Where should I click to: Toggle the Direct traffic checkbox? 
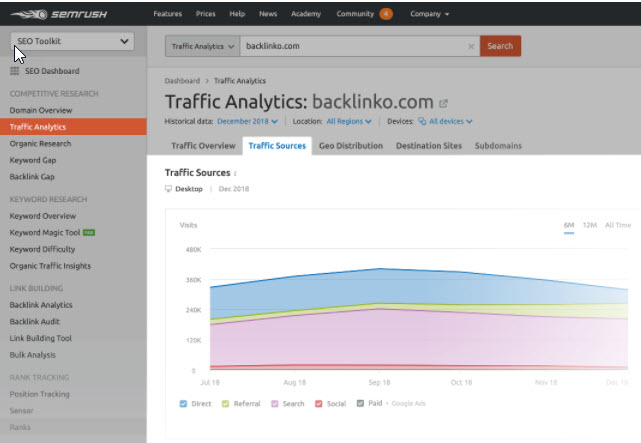pyautogui.click(x=183, y=404)
